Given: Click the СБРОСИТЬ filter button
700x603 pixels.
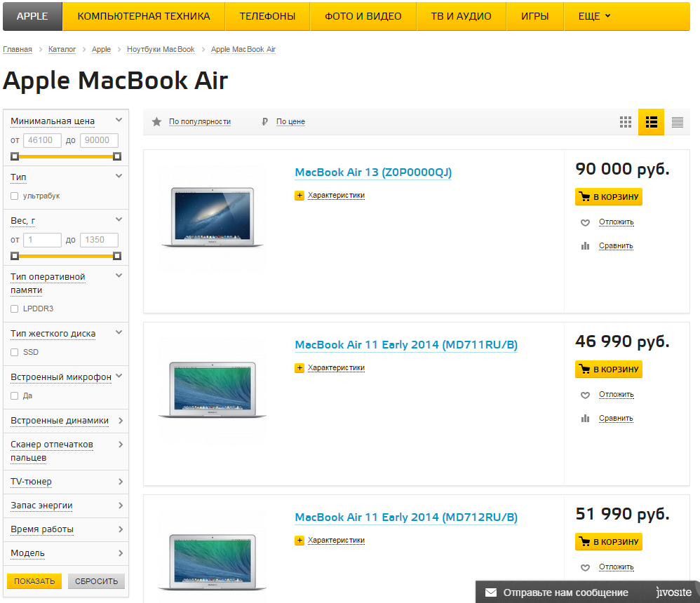Looking at the screenshot, I should [x=96, y=581].
